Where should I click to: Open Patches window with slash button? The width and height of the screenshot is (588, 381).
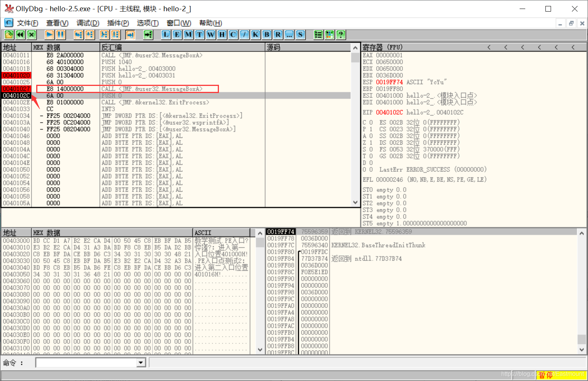coord(244,35)
